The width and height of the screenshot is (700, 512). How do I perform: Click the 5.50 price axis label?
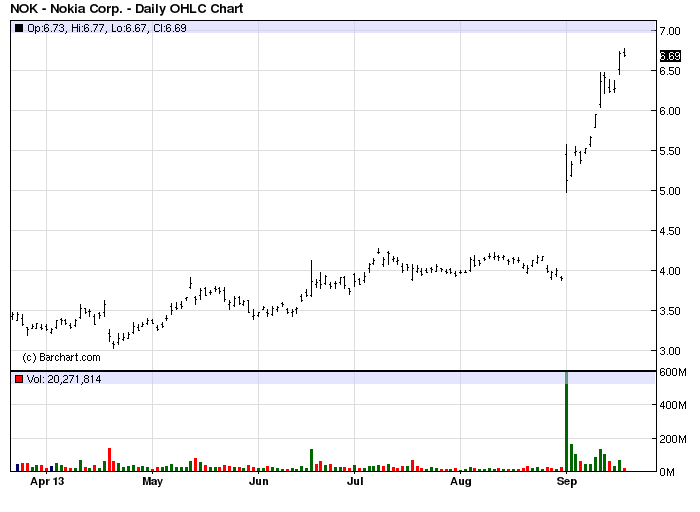pyautogui.click(x=670, y=151)
